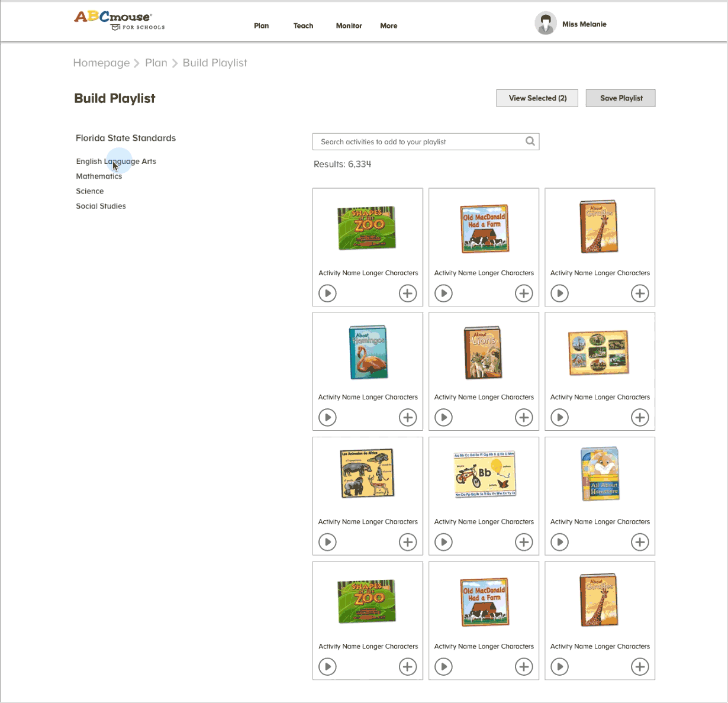
Task: Click Build Playlist breadcrumb item
Action: click(215, 63)
